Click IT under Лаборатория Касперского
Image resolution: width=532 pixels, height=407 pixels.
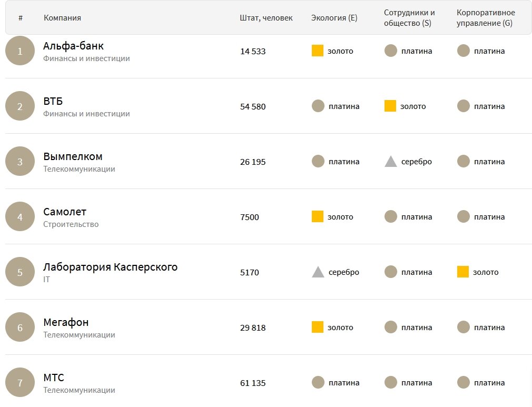pos(46,280)
